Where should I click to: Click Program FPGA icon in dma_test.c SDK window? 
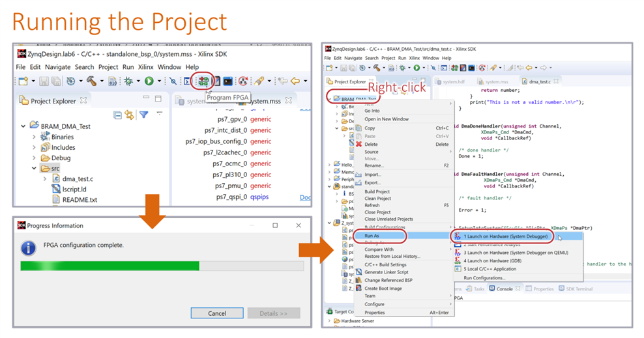[x=454, y=68]
